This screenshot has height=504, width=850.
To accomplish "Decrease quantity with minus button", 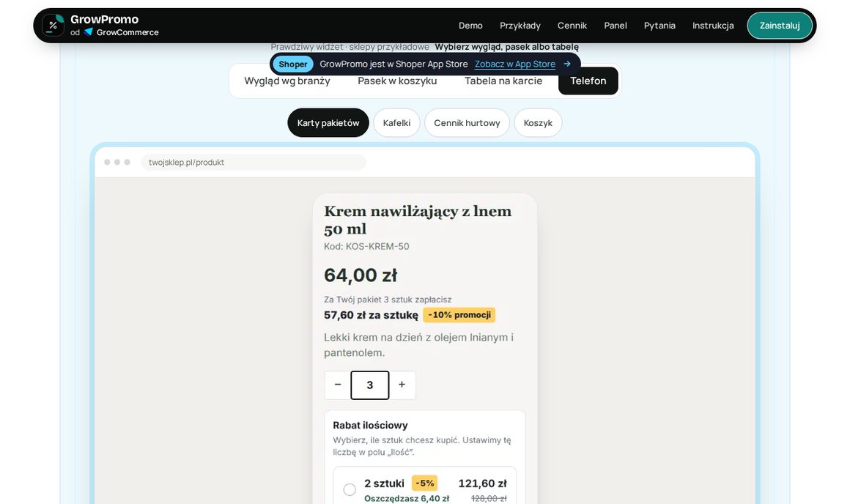I will (338, 385).
